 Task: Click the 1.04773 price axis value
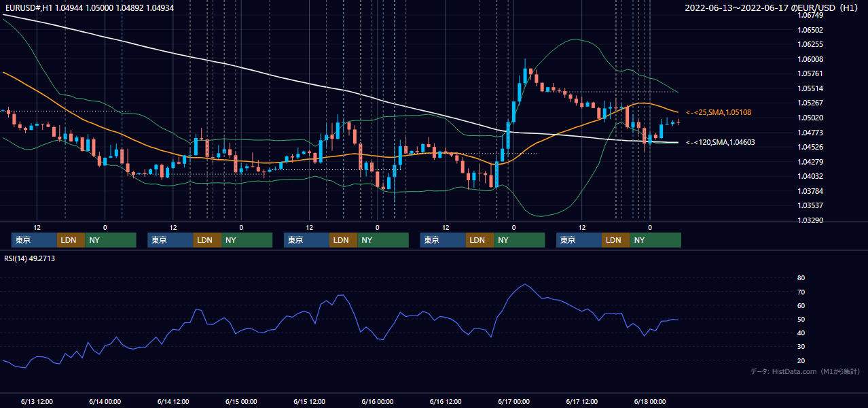[x=810, y=133]
